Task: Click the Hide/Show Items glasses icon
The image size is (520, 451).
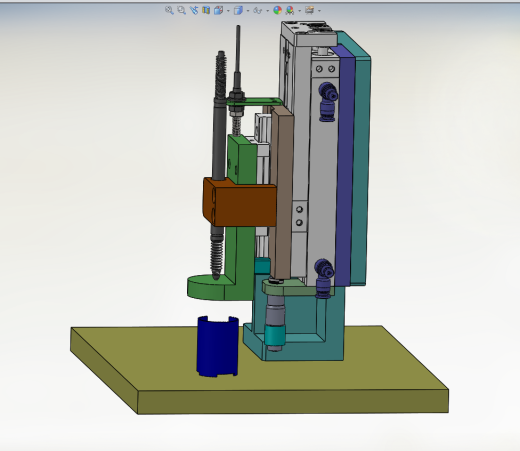Action: [257, 10]
